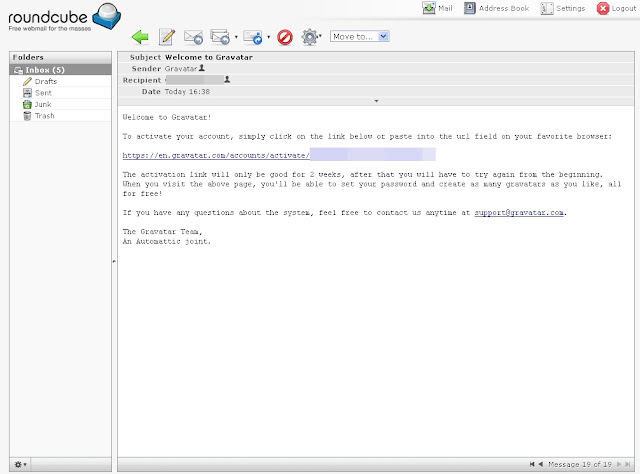The width and height of the screenshot is (640, 474).
Task: Go back to message list with green arrow
Action: click(140, 37)
